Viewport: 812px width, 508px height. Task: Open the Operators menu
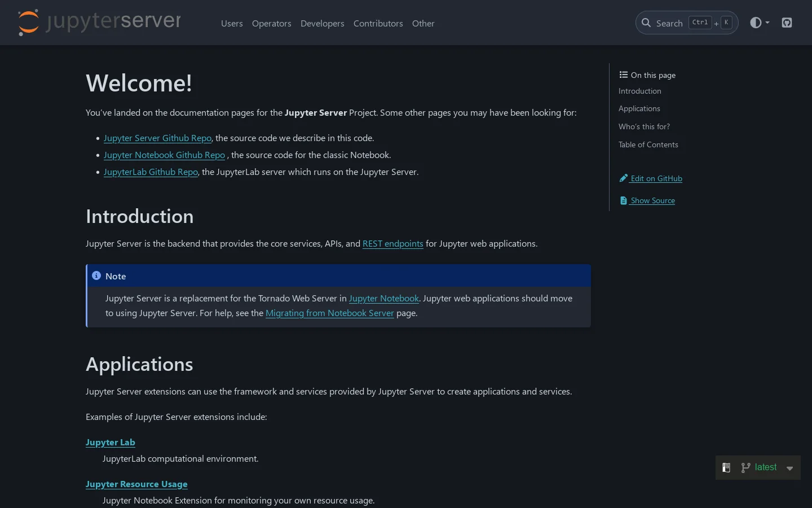point(272,23)
